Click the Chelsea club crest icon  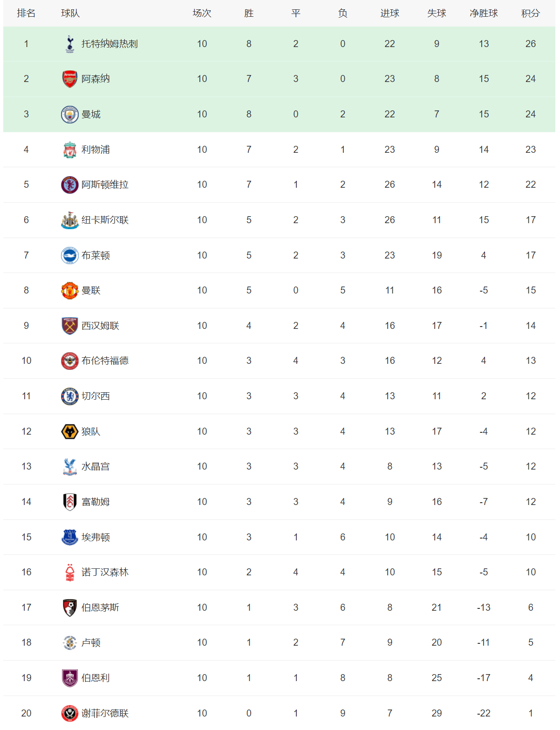click(x=70, y=396)
